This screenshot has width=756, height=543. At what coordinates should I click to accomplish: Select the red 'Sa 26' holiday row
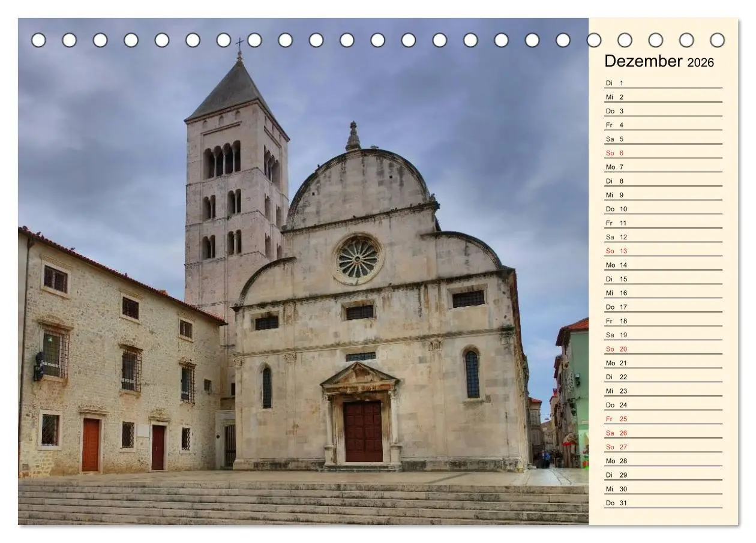(x=663, y=433)
